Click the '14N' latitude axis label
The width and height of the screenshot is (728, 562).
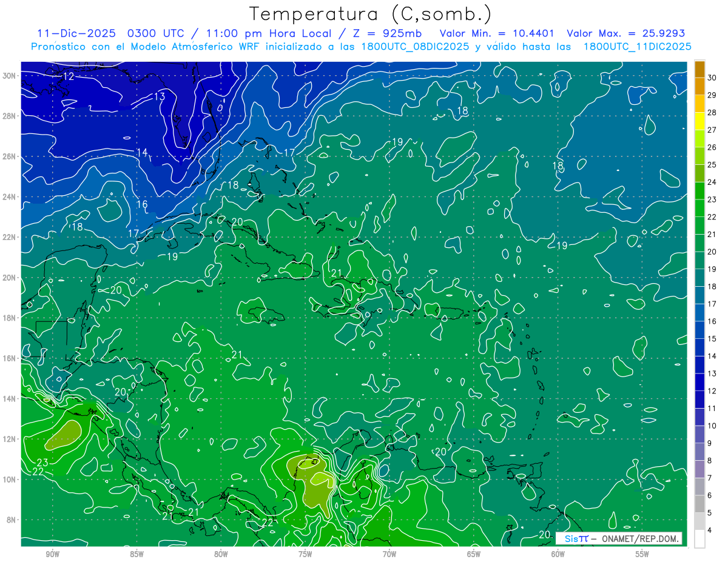(x=10, y=399)
